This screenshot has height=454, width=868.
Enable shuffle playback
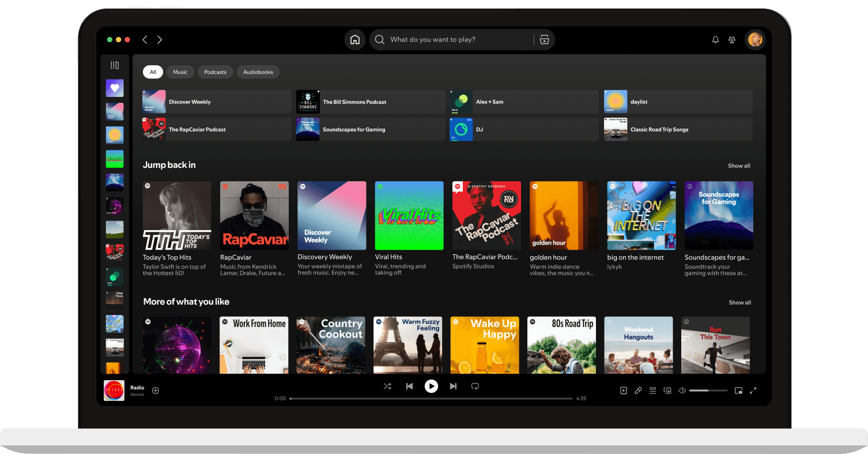coord(387,386)
